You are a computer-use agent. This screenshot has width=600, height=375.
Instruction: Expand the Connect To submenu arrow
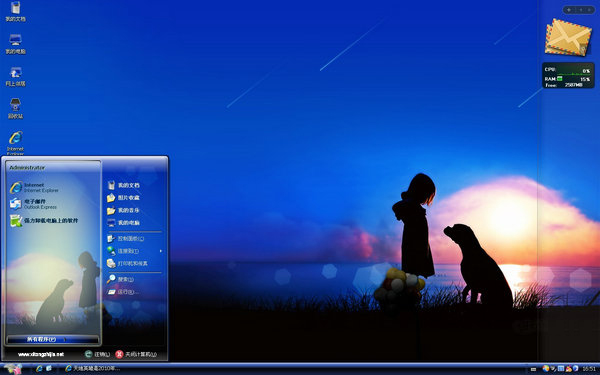click(161, 251)
